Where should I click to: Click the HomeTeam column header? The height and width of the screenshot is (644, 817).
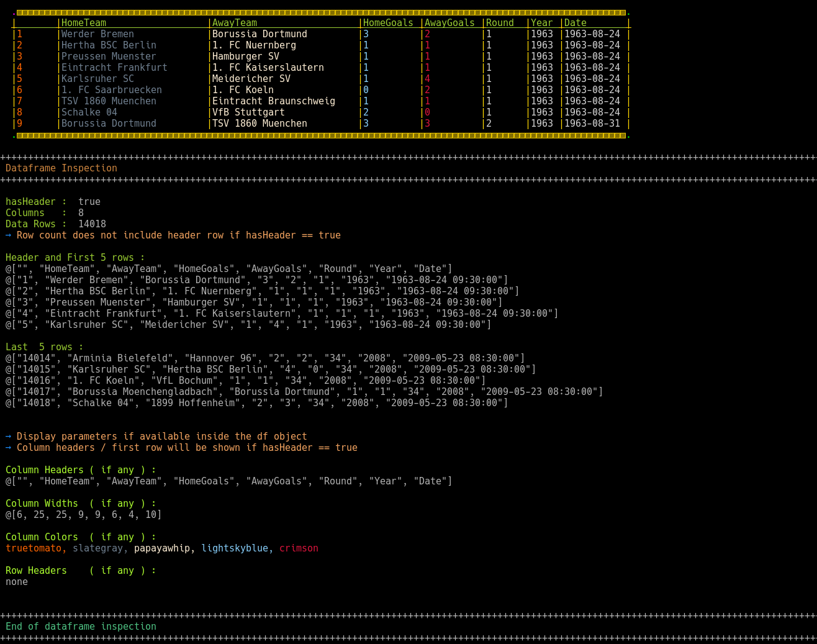pyautogui.click(x=84, y=23)
